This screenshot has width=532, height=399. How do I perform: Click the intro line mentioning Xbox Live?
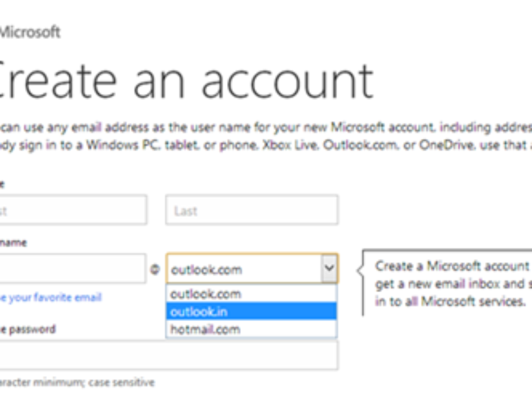pos(266,146)
